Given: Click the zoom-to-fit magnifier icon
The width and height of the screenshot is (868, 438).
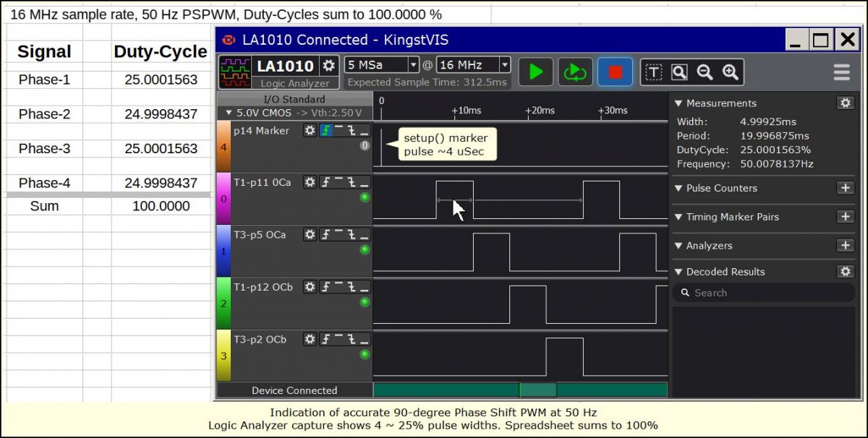Looking at the screenshot, I should point(679,72).
